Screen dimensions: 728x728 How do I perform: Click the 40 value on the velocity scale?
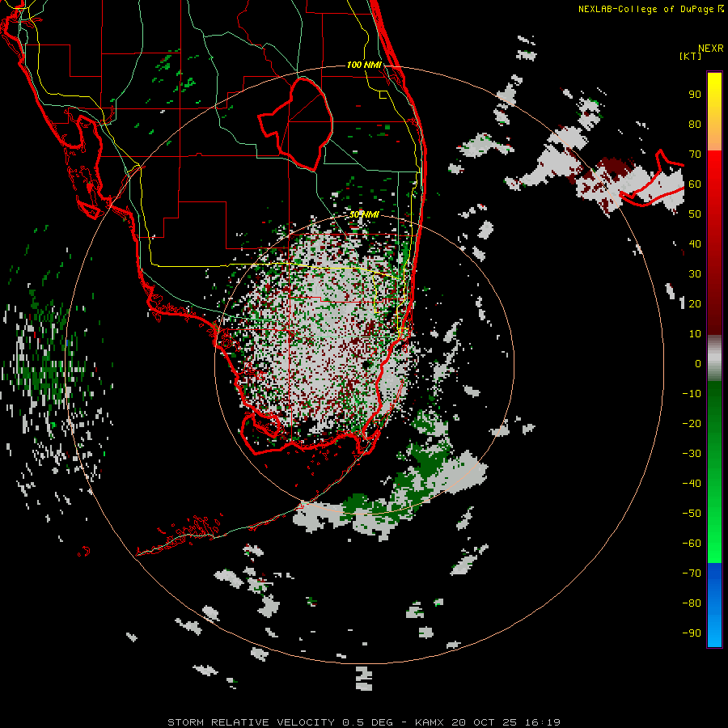coord(695,244)
